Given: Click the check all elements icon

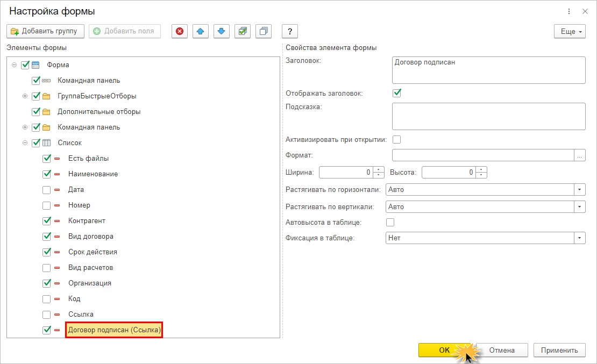Looking at the screenshot, I should [243, 31].
